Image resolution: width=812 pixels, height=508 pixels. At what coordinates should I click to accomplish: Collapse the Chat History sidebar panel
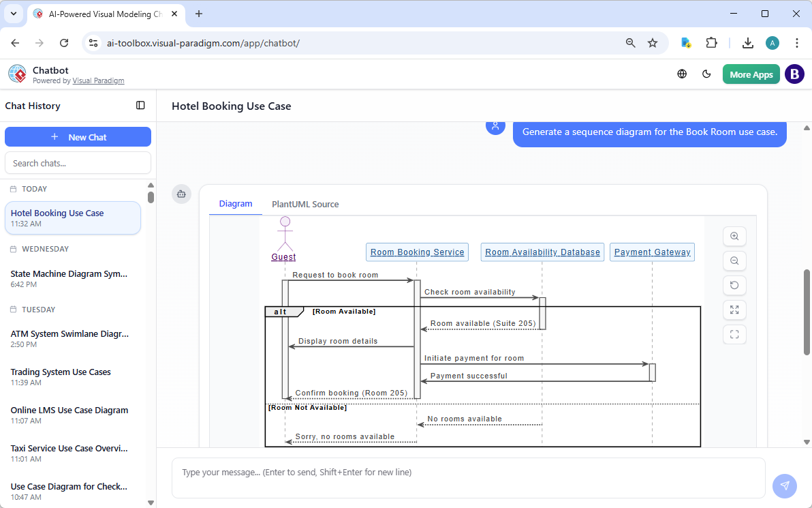[x=140, y=105]
